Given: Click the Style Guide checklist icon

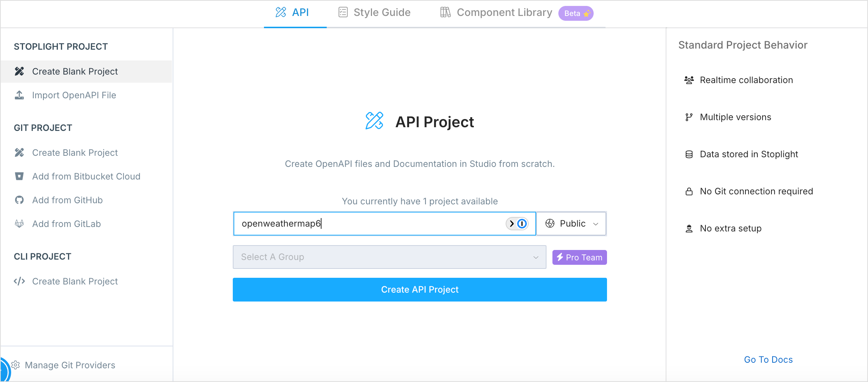Looking at the screenshot, I should click(x=343, y=12).
